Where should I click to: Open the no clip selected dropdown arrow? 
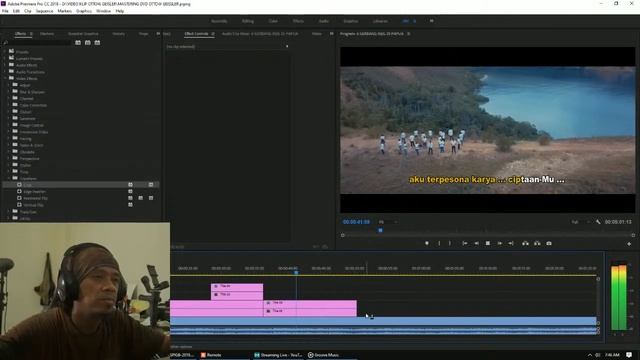pos(287,47)
